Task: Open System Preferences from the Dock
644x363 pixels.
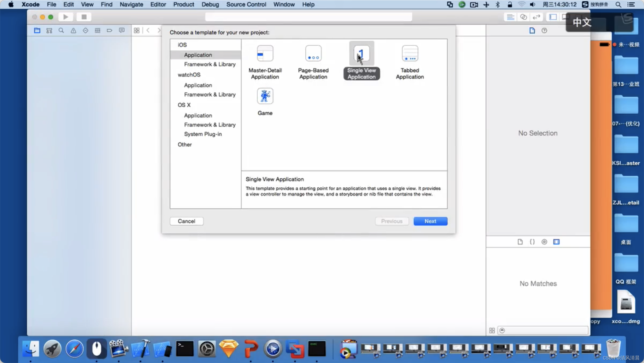Action: click(x=207, y=348)
